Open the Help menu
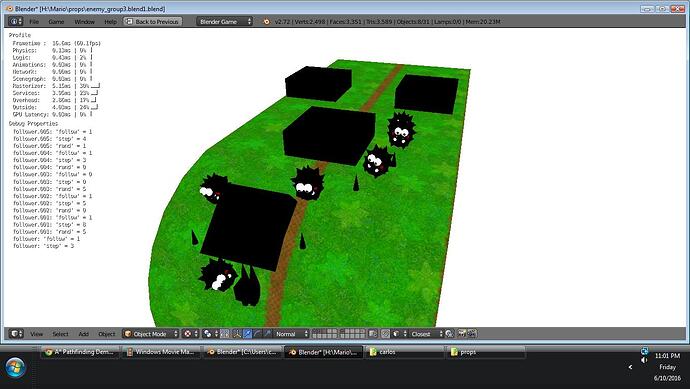Viewport: 690px width, 389px height. 110,22
